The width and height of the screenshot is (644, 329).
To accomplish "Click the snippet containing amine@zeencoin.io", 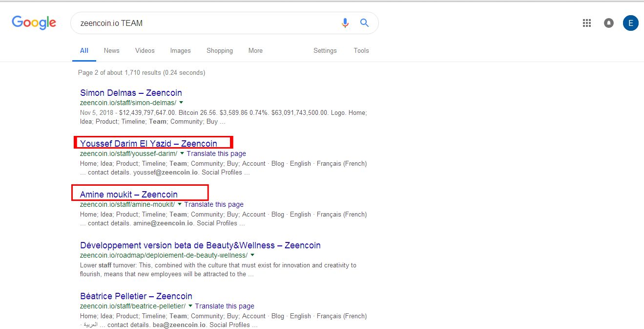I will coord(223,219).
